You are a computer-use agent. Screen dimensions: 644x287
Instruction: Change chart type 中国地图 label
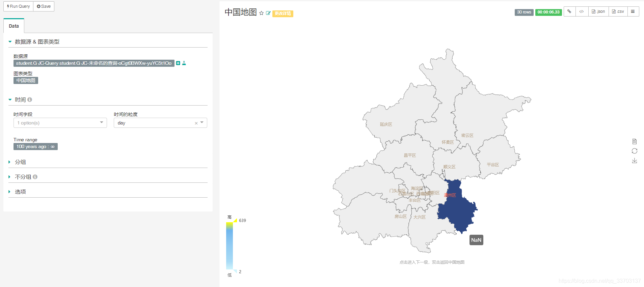[26, 80]
